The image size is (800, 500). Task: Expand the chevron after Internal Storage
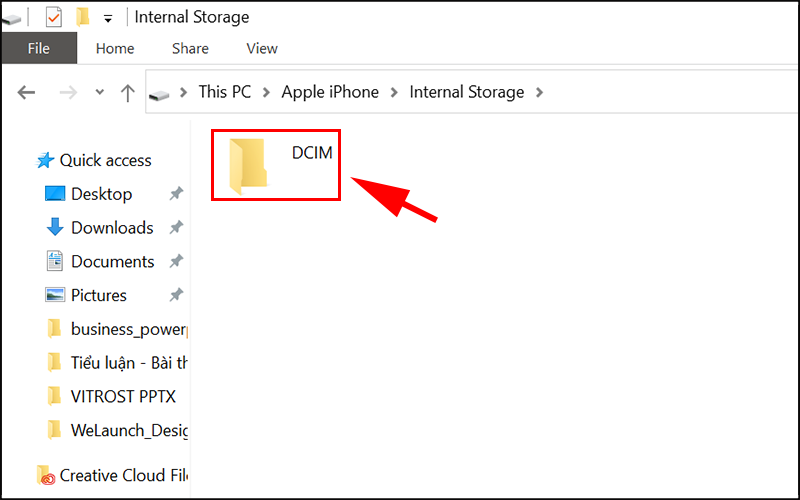point(540,92)
